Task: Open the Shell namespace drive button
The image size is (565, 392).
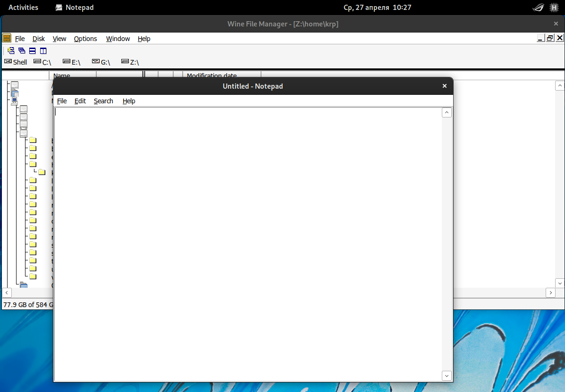Action: 16,62
